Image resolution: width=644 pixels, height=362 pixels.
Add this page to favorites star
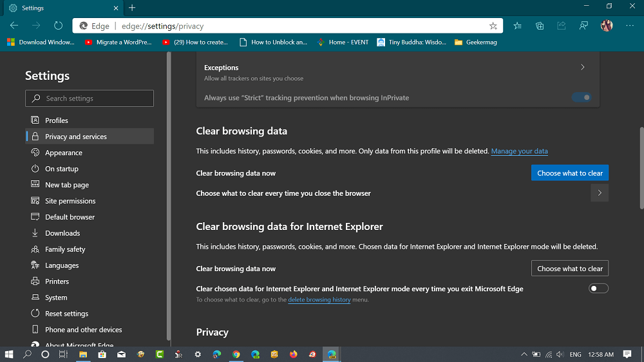(493, 26)
